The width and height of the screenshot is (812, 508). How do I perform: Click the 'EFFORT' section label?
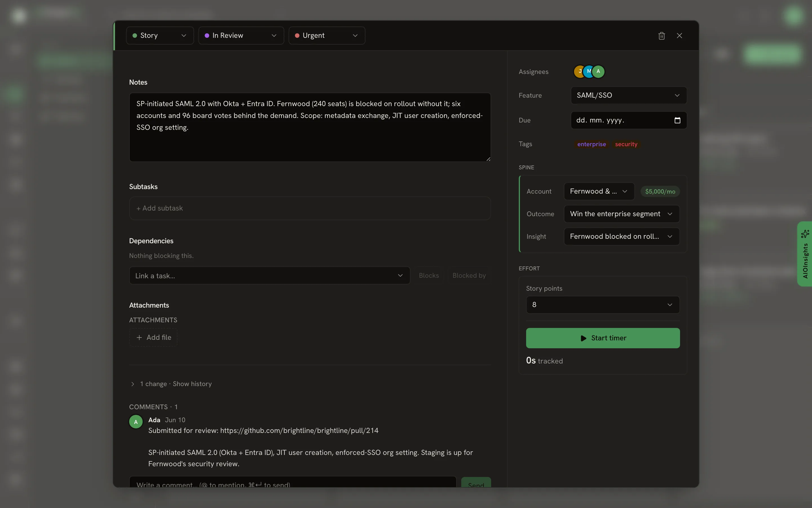pyautogui.click(x=529, y=268)
